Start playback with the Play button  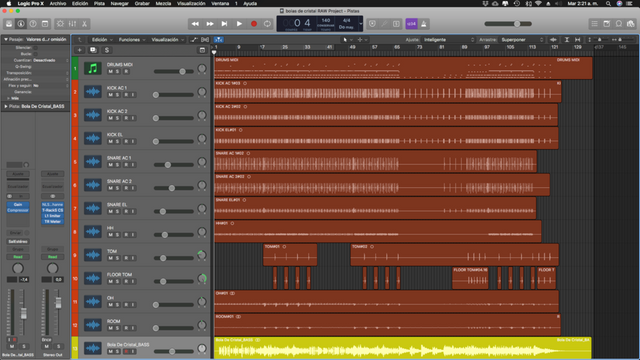click(239, 24)
